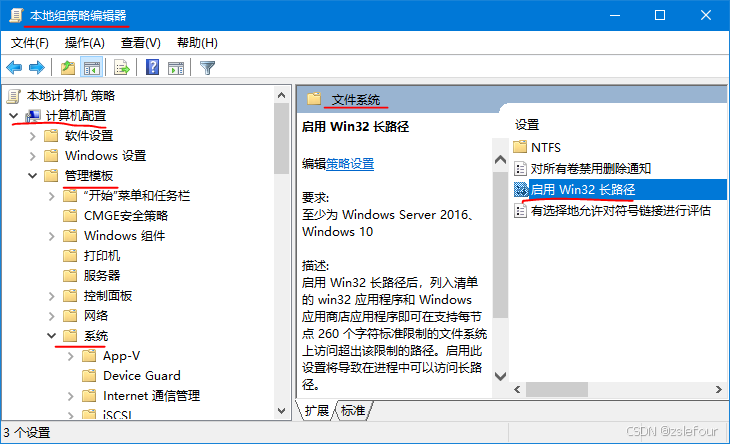The image size is (730, 444).
Task: Select 管理模板 in the tree
Action: point(89,176)
